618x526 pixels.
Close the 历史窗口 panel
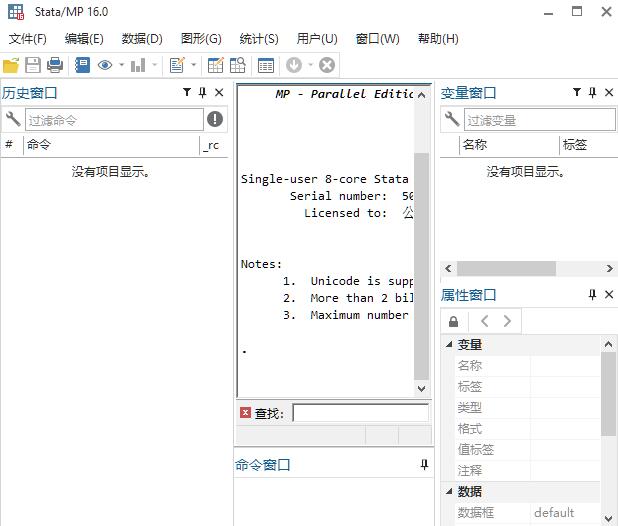[219, 92]
